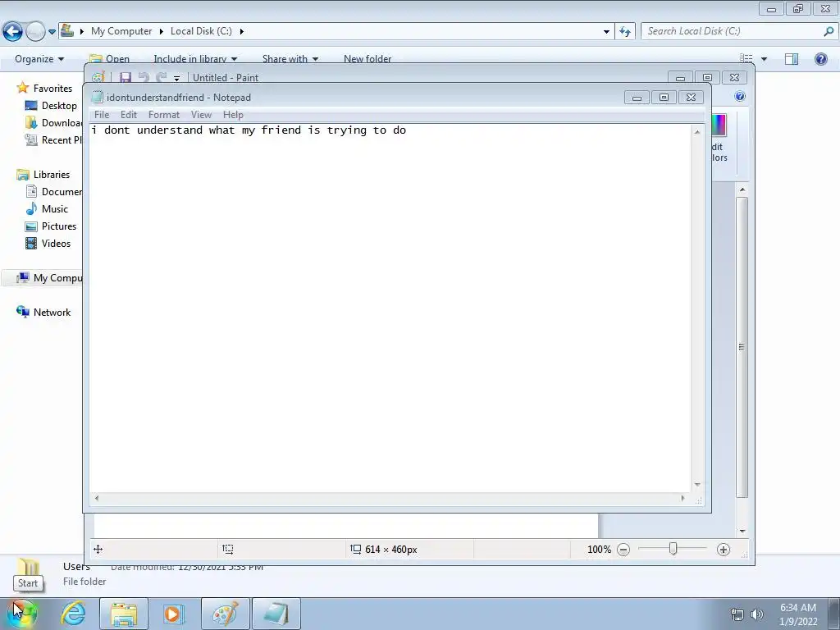Screen dimensions: 840x630
Task: Click the taskbar clock showing 6:34 AM
Action: (x=798, y=614)
